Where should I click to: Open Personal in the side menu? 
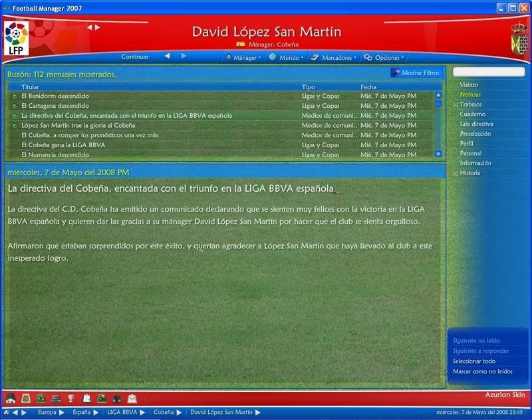(x=471, y=153)
